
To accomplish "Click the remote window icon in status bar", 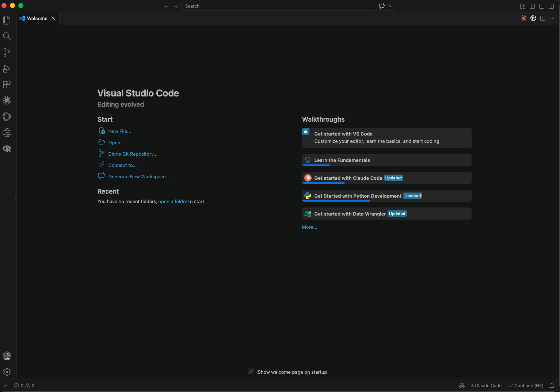I will (x=5, y=385).
